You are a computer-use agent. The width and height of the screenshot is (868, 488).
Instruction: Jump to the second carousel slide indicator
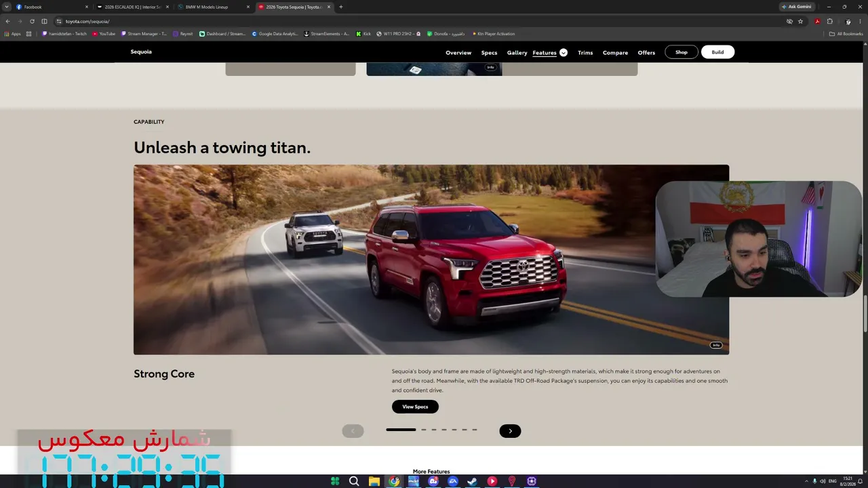[x=424, y=430]
